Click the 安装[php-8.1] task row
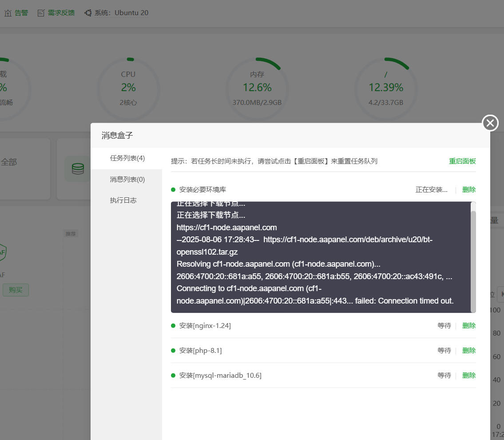 tap(323, 351)
